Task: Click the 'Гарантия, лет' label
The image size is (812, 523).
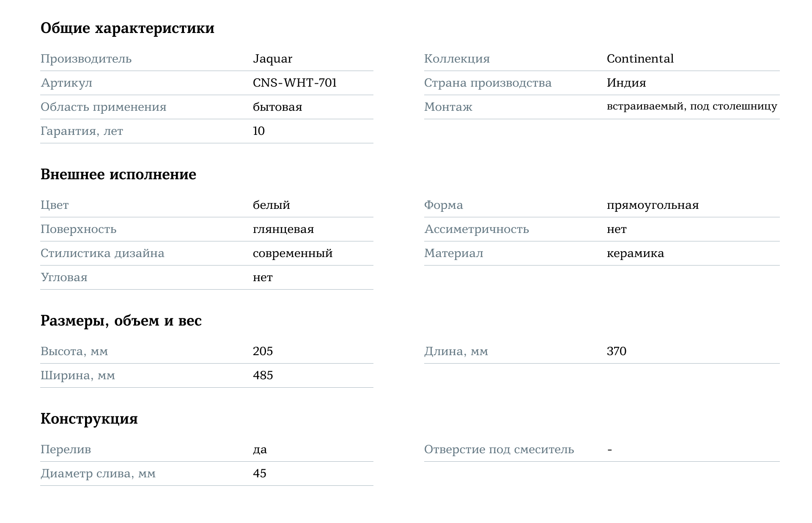Action: click(82, 131)
